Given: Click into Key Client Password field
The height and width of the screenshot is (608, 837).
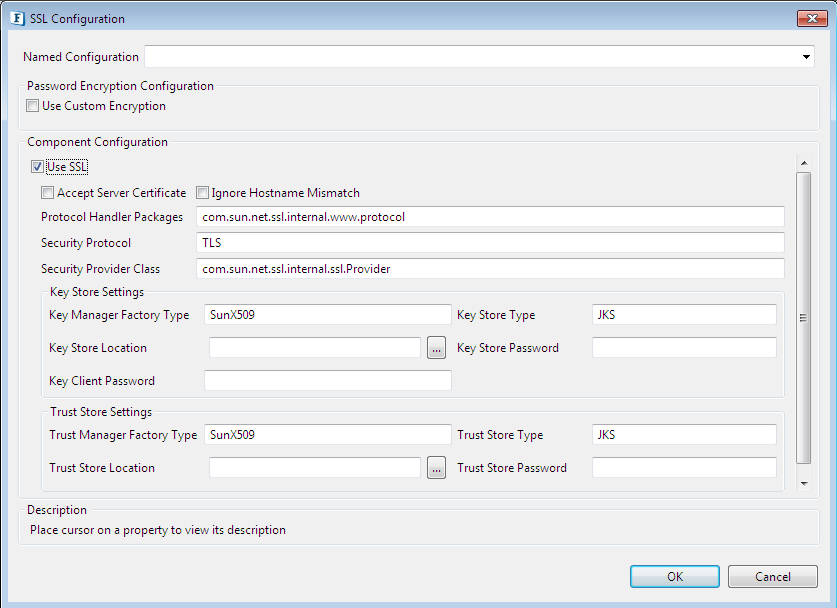Looking at the screenshot, I should 327,381.
